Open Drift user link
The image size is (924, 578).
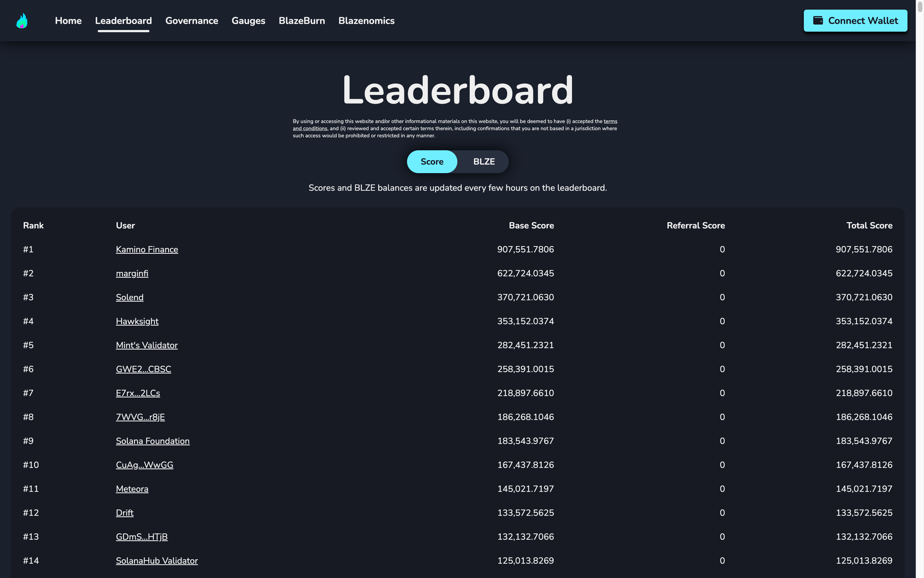tap(125, 513)
